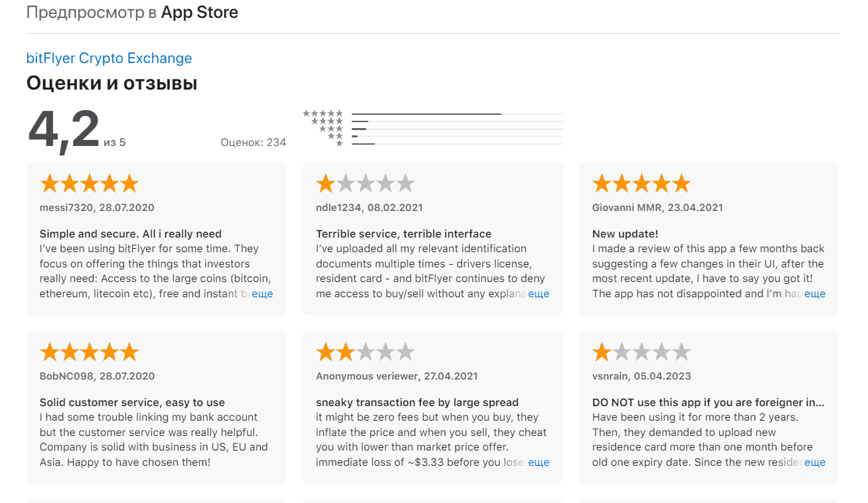Show more of vsnrain's review
868x503 pixels.
[814, 463]
